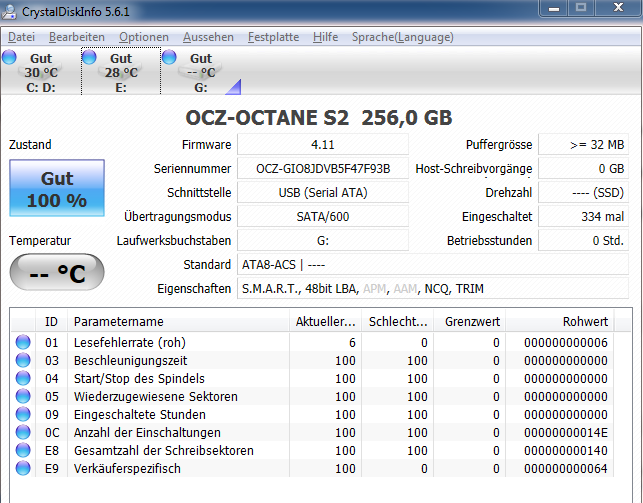643x503 pixels.
Task: Click the Host-Schreibvorgänge value 0 GB
Action: click(584, 169)
